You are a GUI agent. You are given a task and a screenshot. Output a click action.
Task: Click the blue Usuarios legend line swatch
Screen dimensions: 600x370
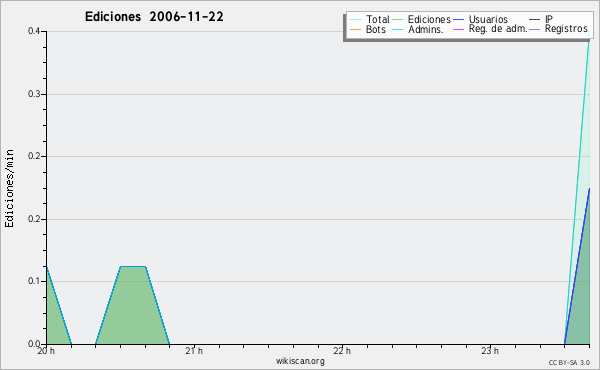click(458, 19)
